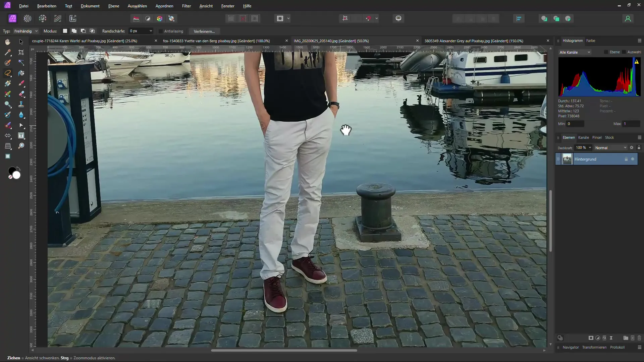
Task: Select the Text frame tool
Action: tap(21, 136)
